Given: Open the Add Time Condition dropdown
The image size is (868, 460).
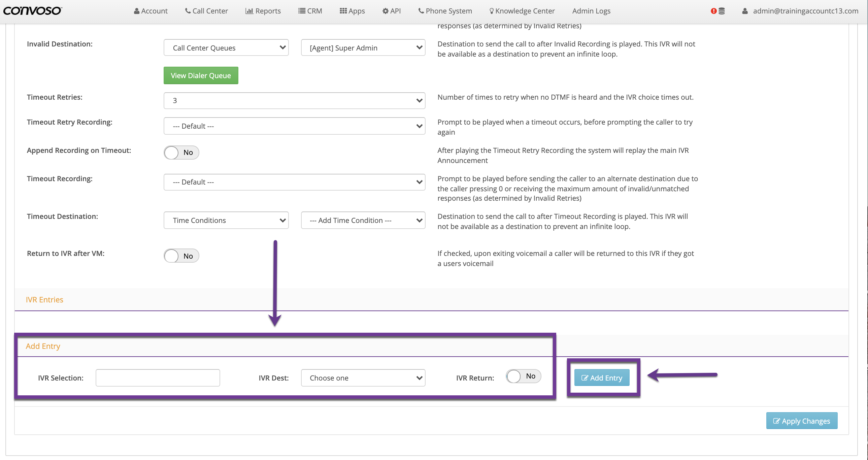Looking at the screenshot, I should point(363,220).
